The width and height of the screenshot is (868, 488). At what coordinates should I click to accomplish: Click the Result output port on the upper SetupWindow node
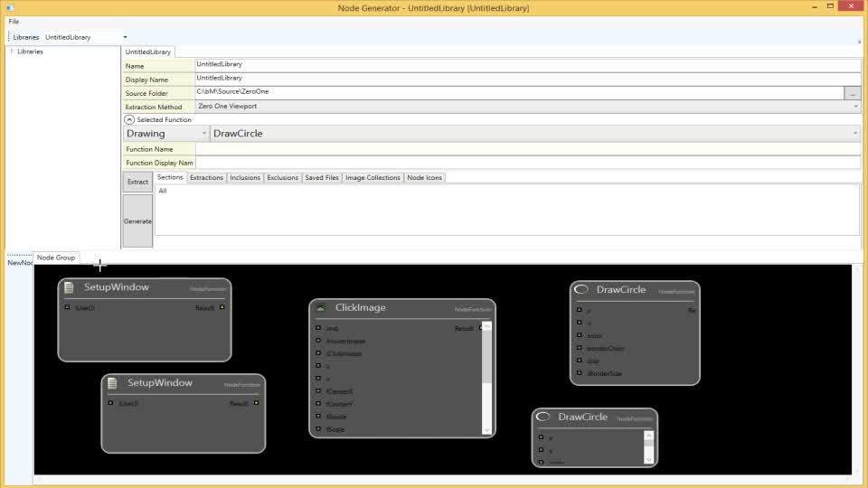point(222,307)
